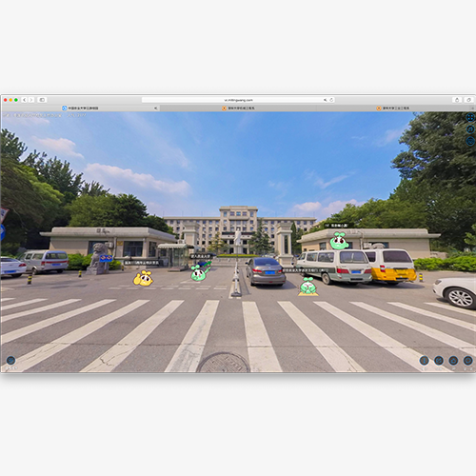Click the green mascot above the white van
Viewport: 476px width, 476px height.
(339, 241)
